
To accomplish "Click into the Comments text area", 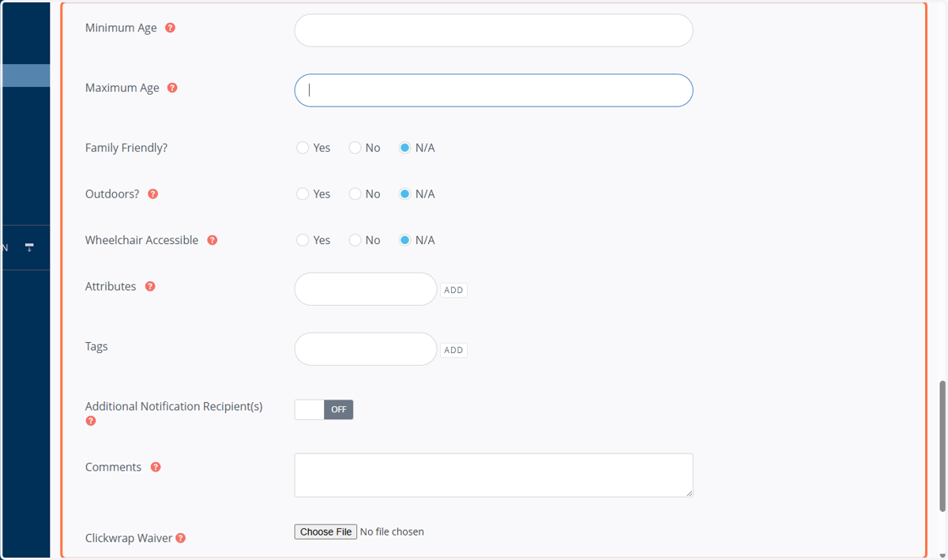I will pos(494,475).
